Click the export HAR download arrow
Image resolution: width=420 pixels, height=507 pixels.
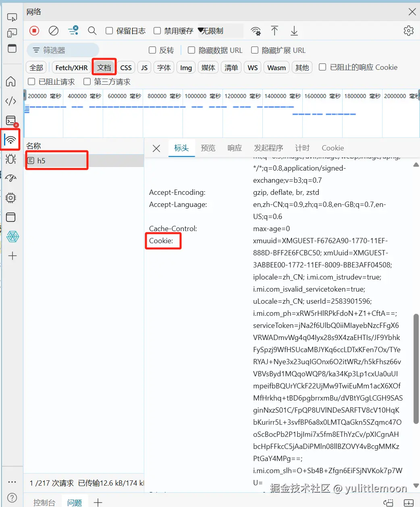294,31
